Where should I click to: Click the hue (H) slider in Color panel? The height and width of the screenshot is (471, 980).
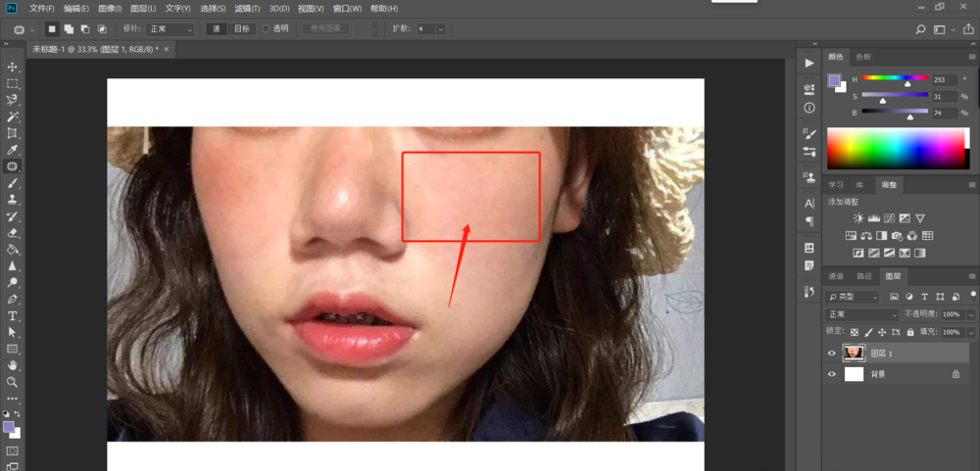tap(894, 78)
